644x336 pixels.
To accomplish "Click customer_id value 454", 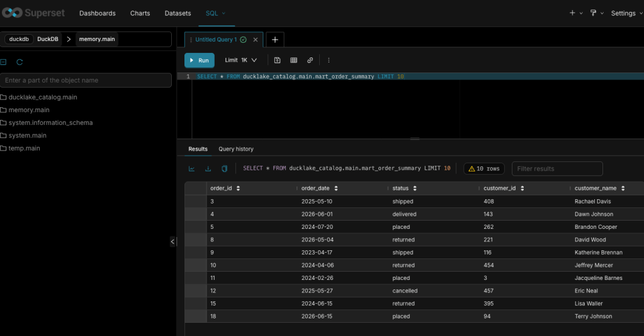I will coord(489,265).
